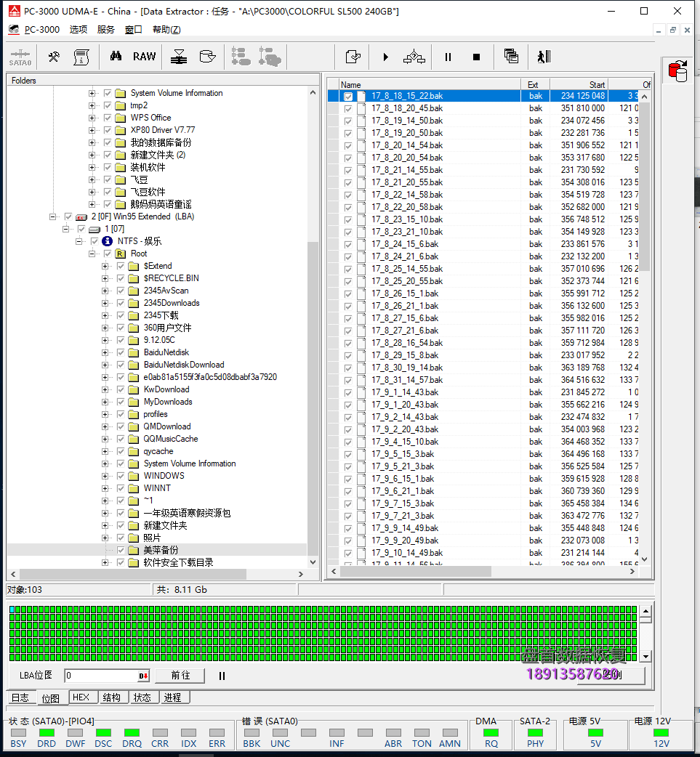Switch to the 结构 tab
Viewport: 700px width, 757px height.
pos(112,697)
